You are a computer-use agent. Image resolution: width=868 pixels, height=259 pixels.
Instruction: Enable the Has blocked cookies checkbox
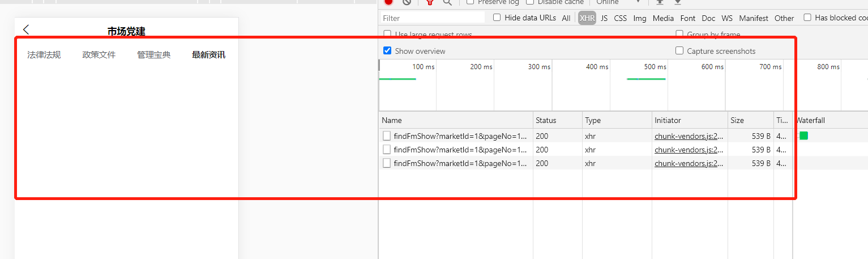point(807,18)
